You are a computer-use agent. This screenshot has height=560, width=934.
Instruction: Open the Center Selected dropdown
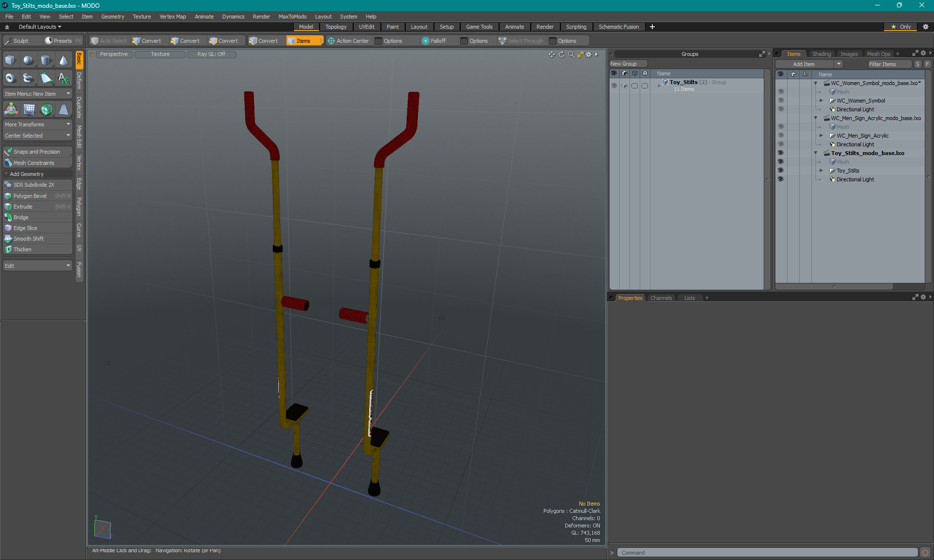[37, 136]
